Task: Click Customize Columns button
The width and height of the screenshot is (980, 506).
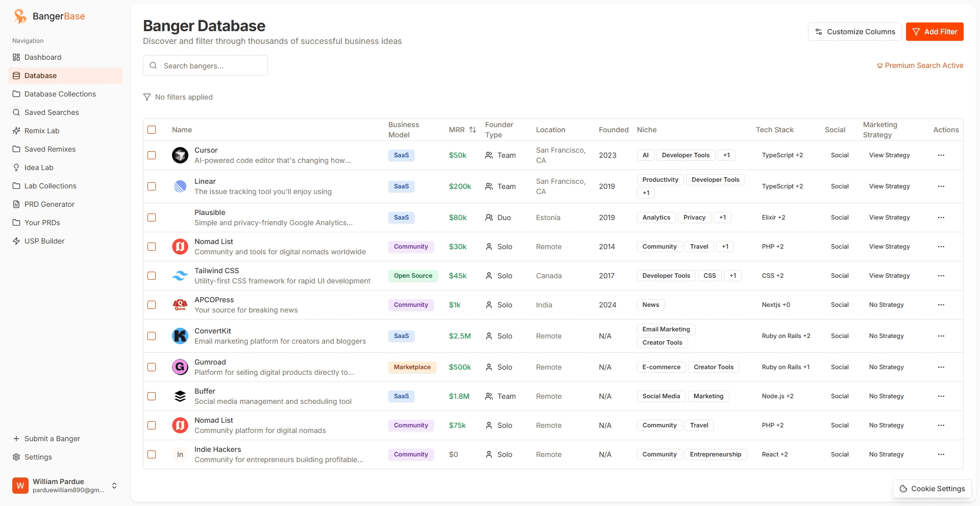Action: tap(855, 32)
